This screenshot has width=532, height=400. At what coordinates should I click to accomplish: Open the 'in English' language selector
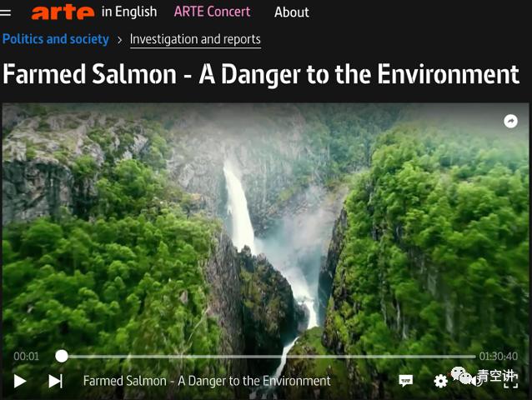click(x=129, y=12)
